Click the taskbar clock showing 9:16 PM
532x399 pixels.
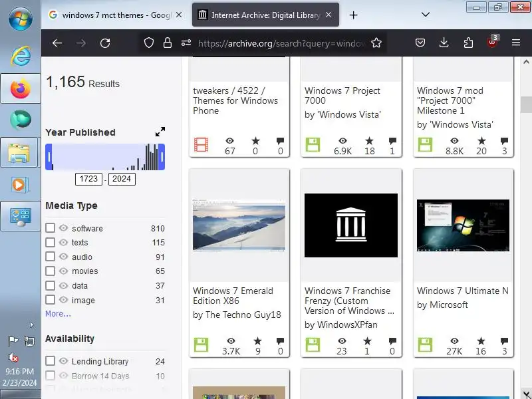[20, 377]
